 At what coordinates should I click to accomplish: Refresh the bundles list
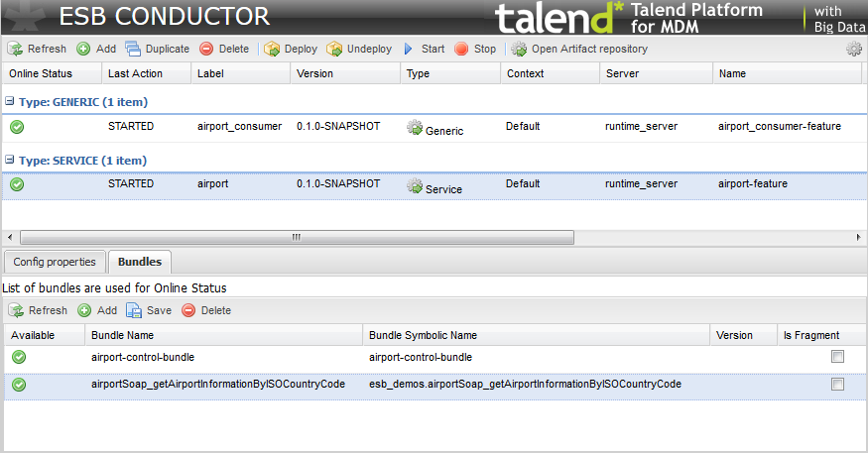point(38,311)
